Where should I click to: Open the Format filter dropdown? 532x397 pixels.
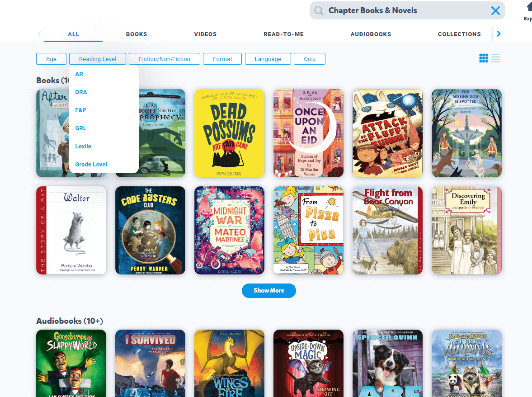[x=222, y=59]
